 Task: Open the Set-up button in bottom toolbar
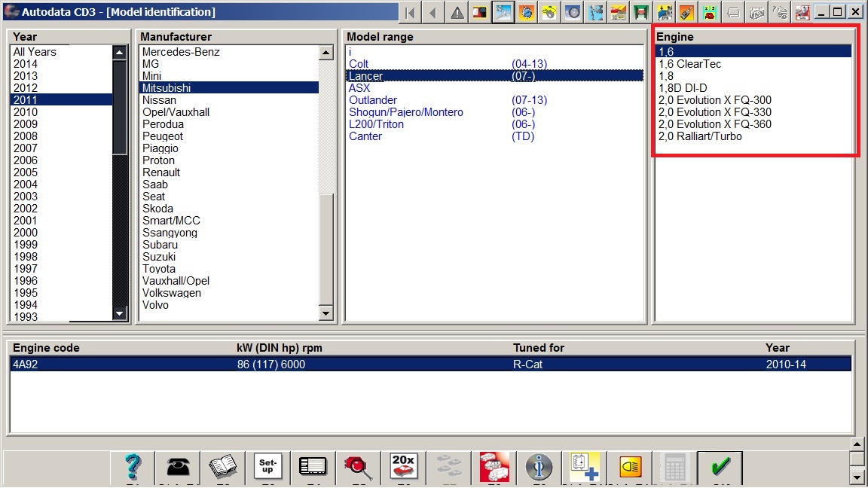pyautogui.click(x=267, y=468)
